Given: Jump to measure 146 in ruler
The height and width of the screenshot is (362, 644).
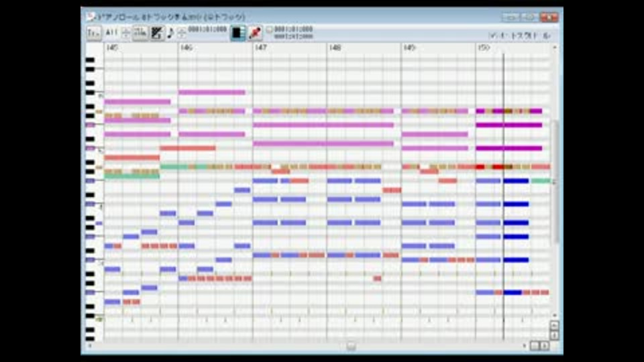Looking at the screenshot, I should [186, 48].
